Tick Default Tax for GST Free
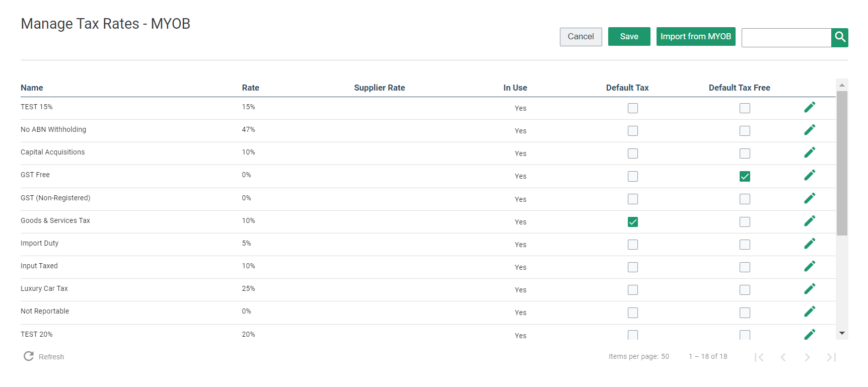Screen dimensions: 868x387 pos(633,176)
